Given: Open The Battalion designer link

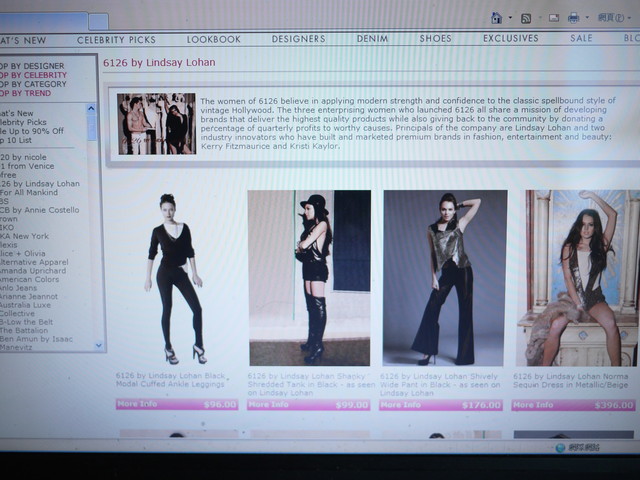Looking at the screenshot, I should point(24,331).
